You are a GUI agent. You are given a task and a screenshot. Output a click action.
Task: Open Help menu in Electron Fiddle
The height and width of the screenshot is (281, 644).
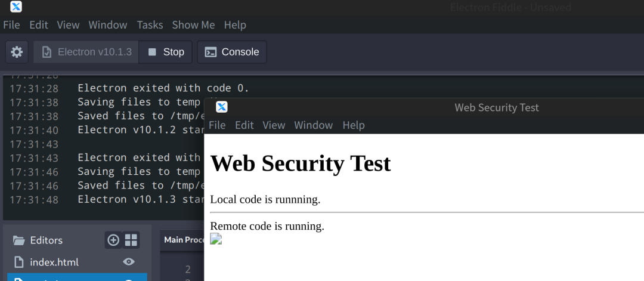coord(235,25)
